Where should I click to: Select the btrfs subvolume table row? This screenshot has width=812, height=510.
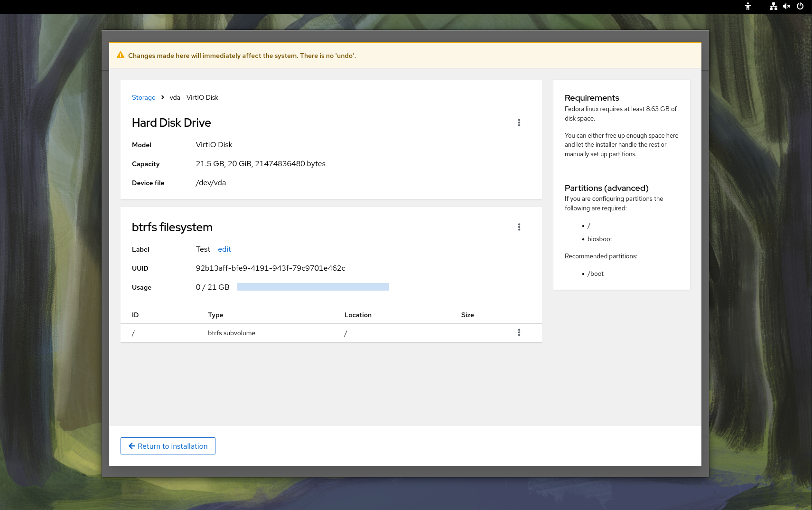(285, 333)
